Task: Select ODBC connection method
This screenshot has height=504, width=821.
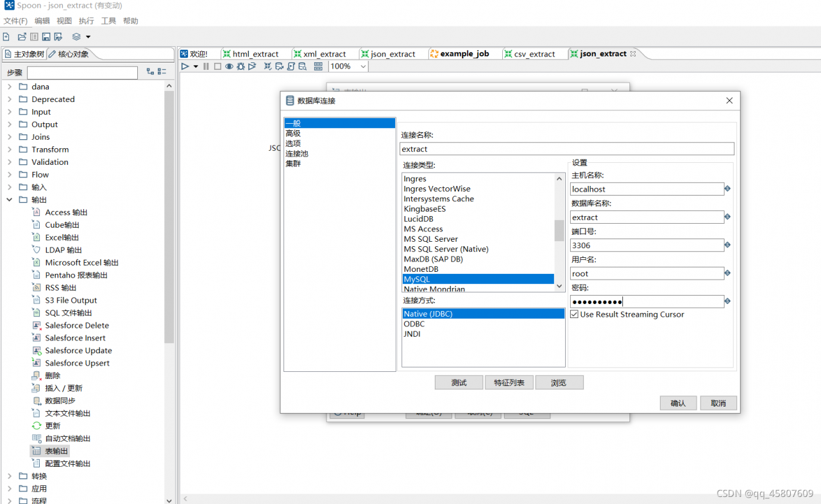Action: point(414,324)
